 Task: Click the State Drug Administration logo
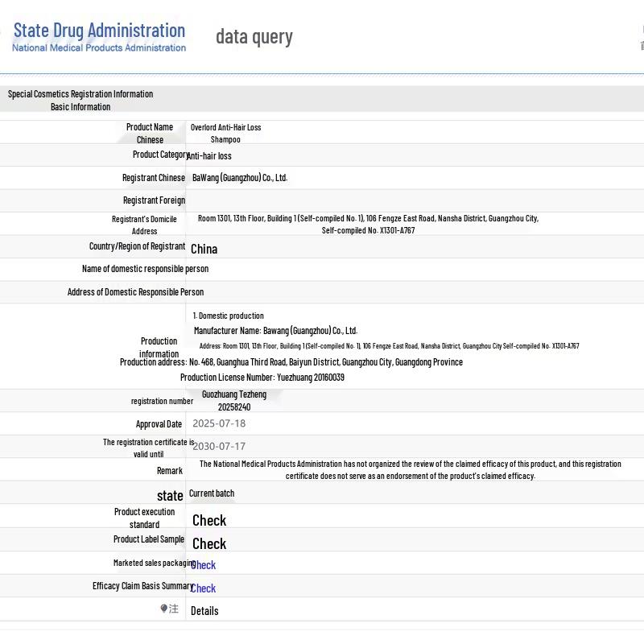coord(99,36)
